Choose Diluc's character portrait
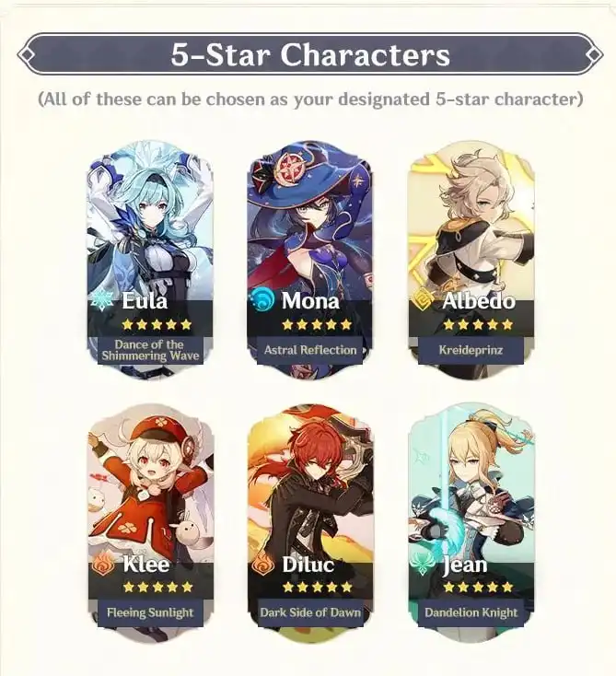 [310, 523]
